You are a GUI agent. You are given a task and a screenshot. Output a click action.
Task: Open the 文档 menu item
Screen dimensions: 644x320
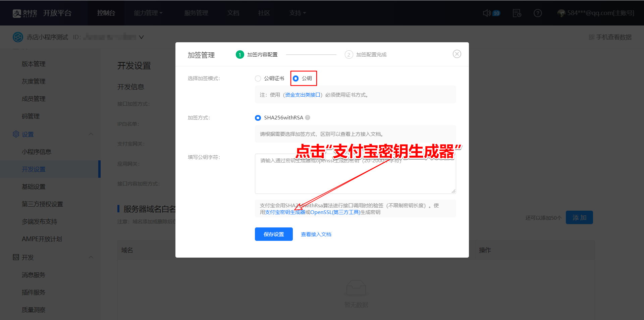pyautogui.click(x=233, y=13)
